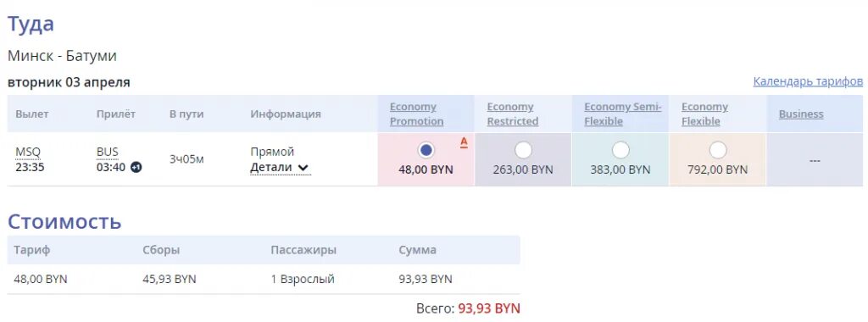Image resolution: width=868 pixels, height=322 pixels.
Task: Select the Economy Restricted 263,00 BYN fare
Action: tap(523, 150)
